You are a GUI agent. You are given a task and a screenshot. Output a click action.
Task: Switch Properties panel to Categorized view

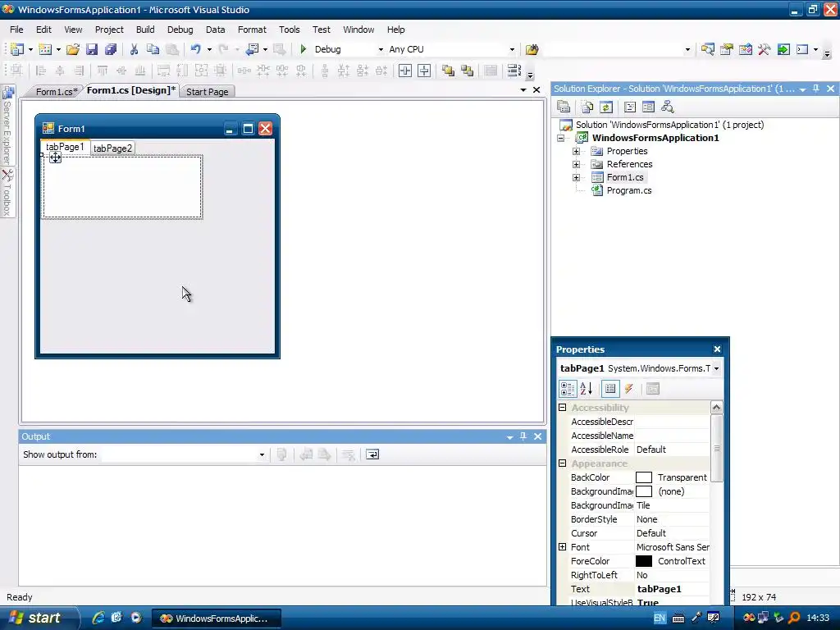(568, 389)
